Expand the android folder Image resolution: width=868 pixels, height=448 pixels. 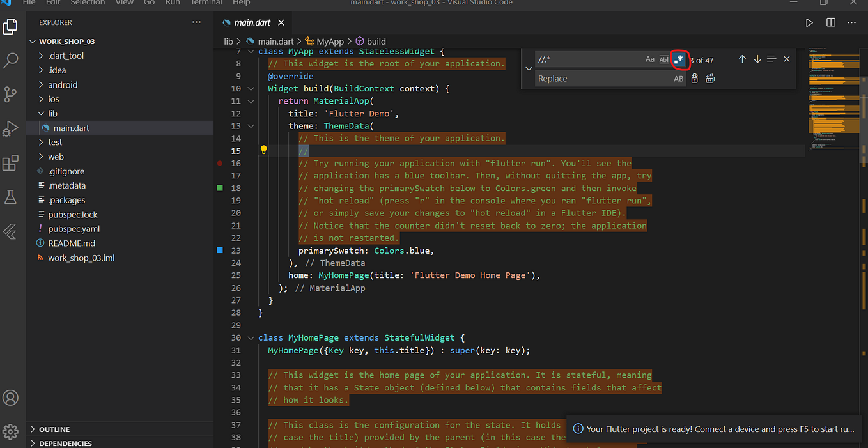(x=63, y=84)
